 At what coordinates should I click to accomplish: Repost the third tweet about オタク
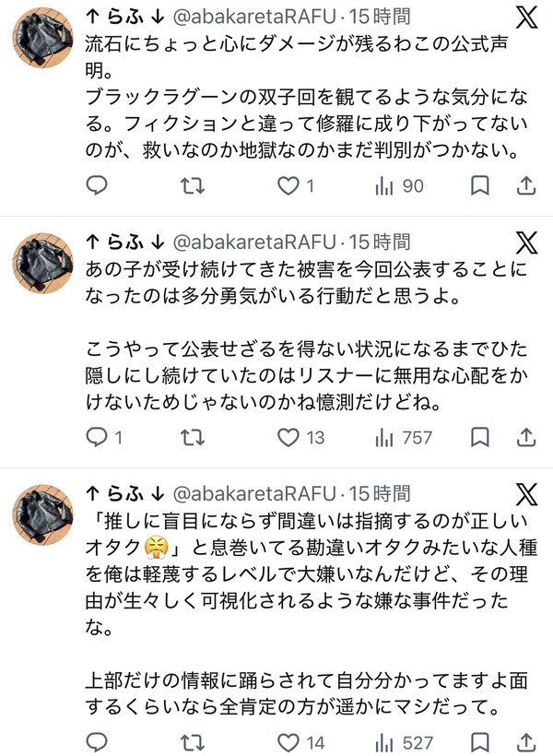[193, 742]
